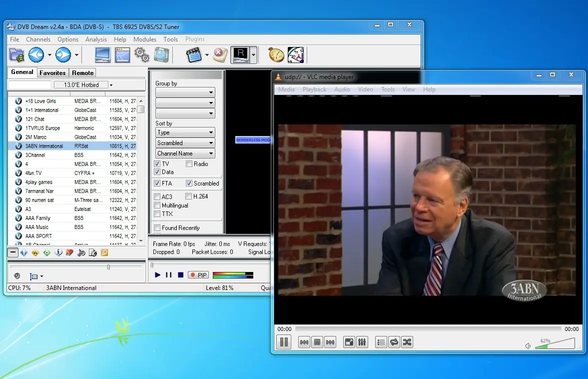The image size is (588, 379).
Task: Enable the AC3 checkbox
Action: tap(157, 196)
